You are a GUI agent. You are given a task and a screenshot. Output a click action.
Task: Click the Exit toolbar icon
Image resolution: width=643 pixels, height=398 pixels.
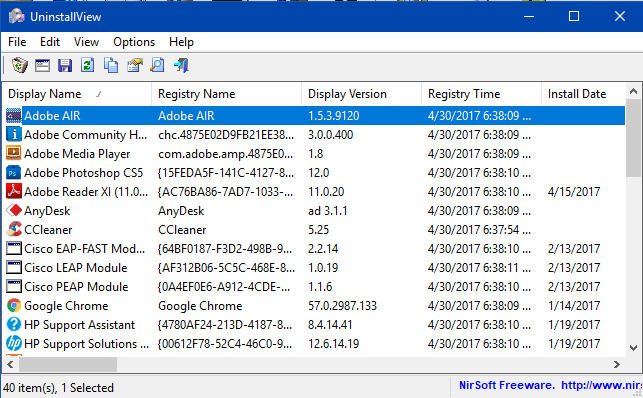[181, 65]
